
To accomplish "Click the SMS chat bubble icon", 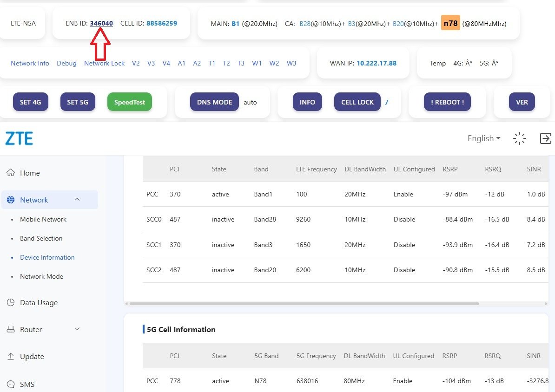I will click(x=11, y=384).
